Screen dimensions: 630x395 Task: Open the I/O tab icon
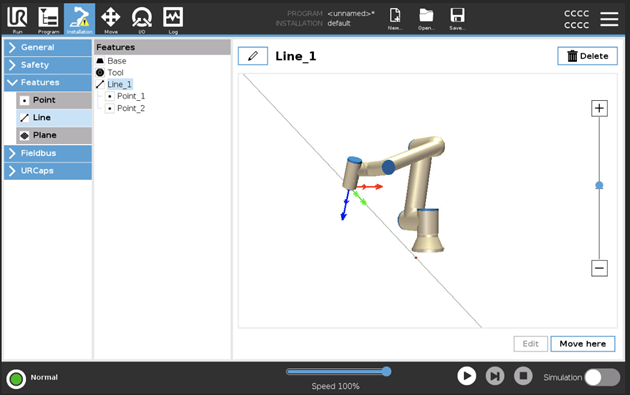click(x=142, y=19)
